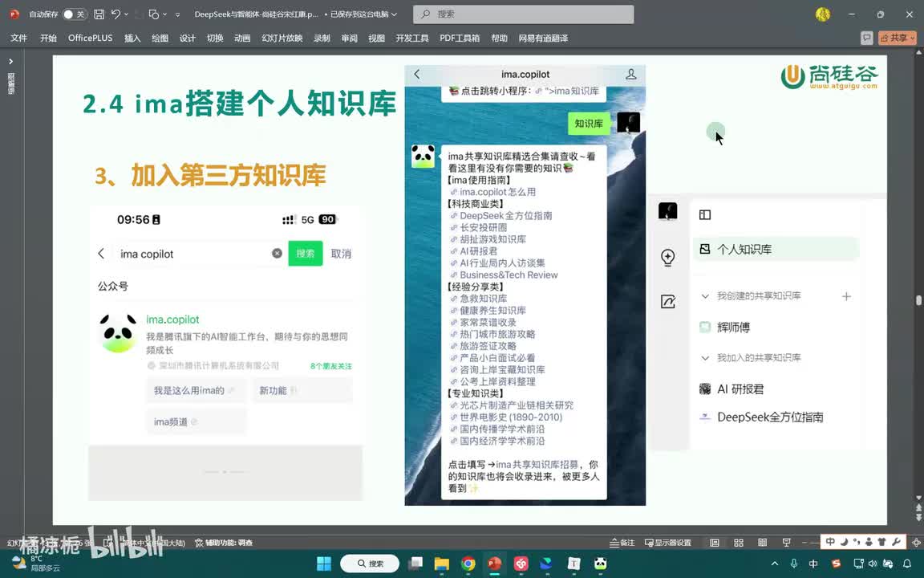Open the 帮助 tab

coord(499,38)
